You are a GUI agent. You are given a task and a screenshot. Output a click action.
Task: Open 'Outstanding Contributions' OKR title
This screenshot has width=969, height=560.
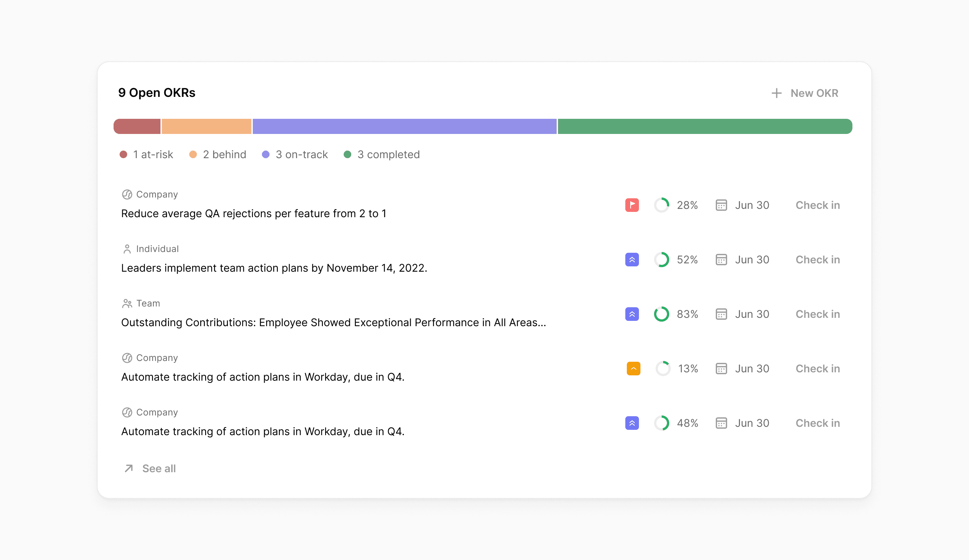(333, 323)
